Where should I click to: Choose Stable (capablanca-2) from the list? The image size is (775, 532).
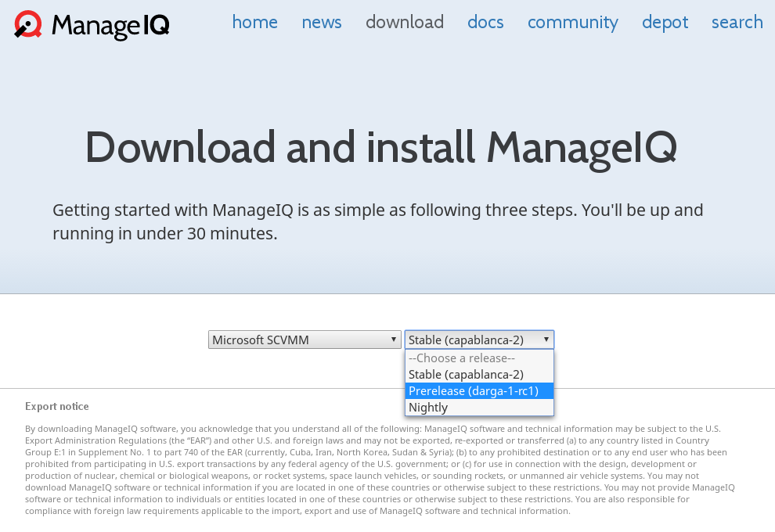point(479,375)
